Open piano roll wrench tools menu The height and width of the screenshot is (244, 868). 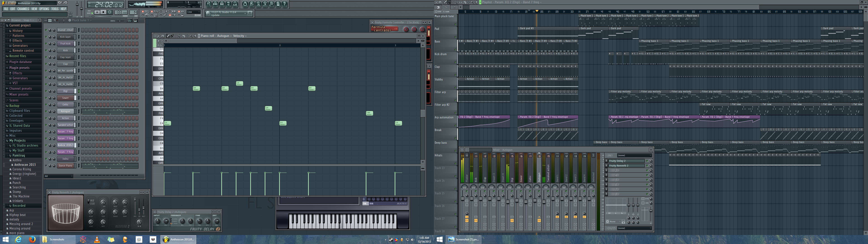[x=159, y=36]
